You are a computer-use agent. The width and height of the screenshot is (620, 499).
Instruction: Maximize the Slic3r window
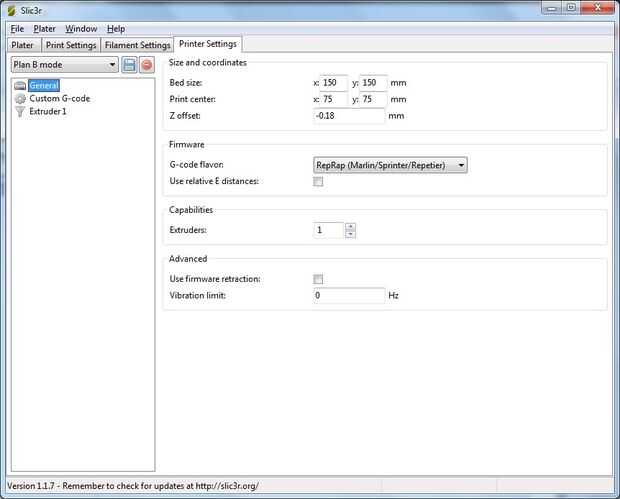pyautogui.click(x=571, y=8)
